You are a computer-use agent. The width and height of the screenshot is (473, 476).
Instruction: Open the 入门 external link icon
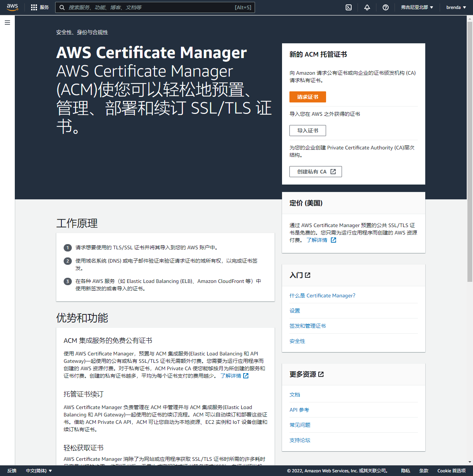coord(308,275)
